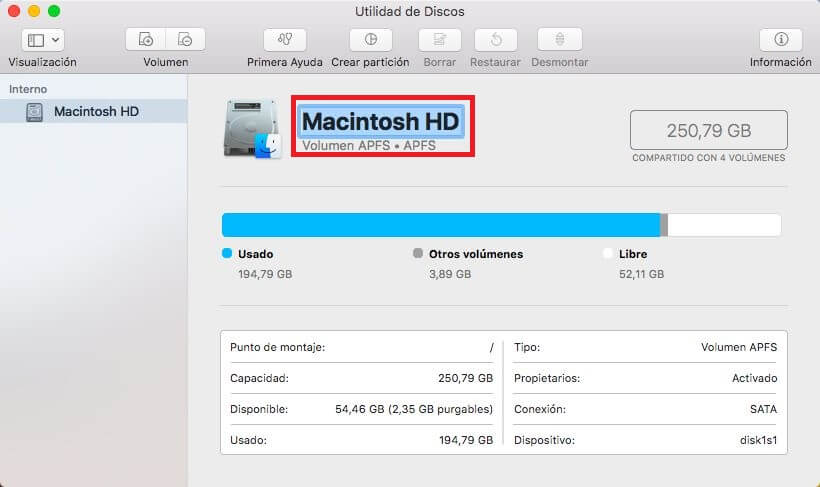Click the blue used portion of storage bar

[x=441, y=225]
